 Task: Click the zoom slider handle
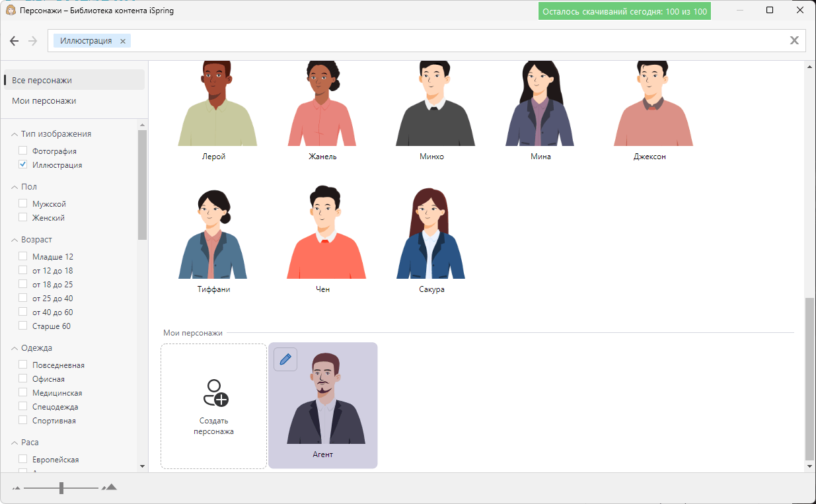pyautogui.click(x=60, y=487)
